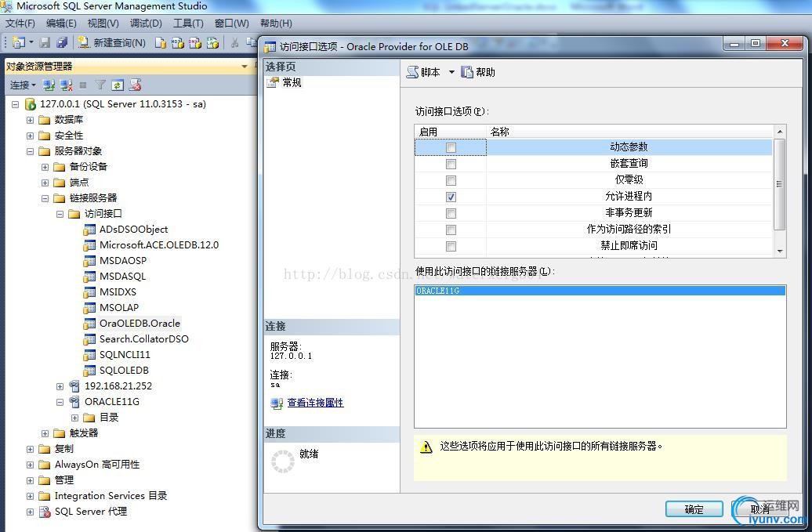
Task: Open the 脚本 dropdown arrow
Action: click(x=451, y=72)
